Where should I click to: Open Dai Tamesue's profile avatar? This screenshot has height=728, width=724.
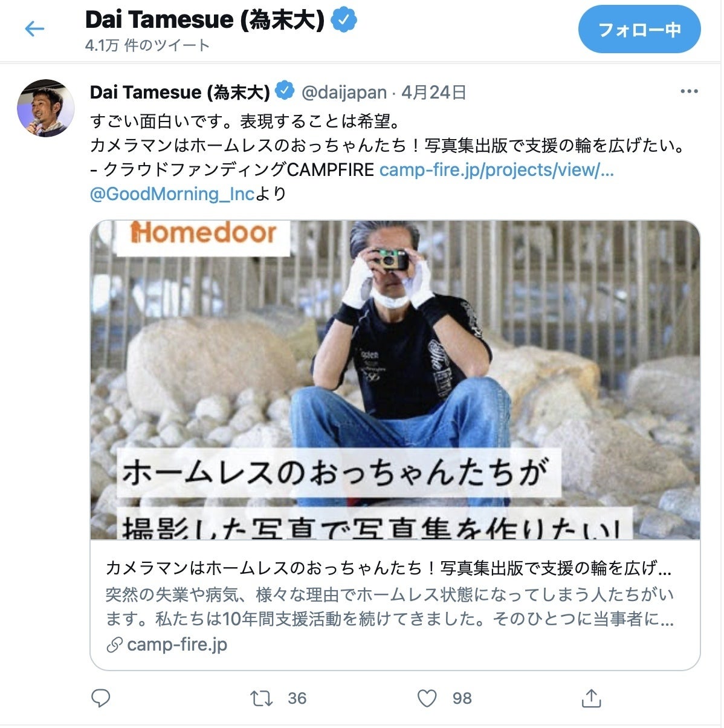click(46, 108)
